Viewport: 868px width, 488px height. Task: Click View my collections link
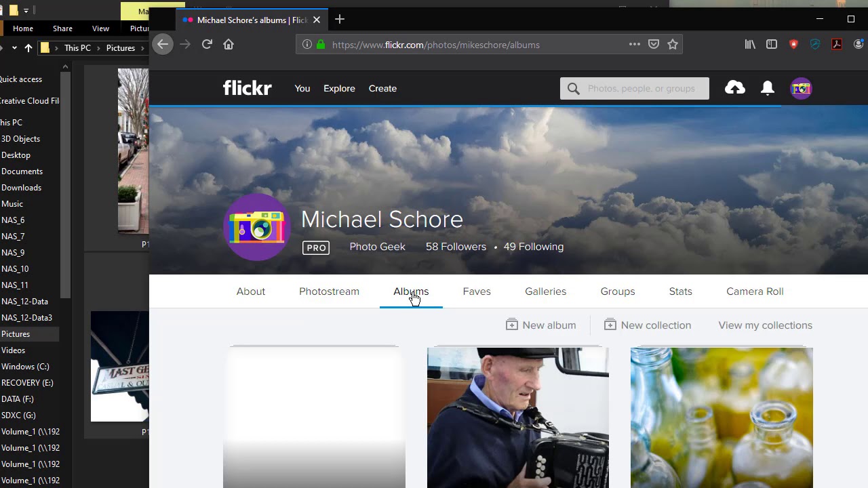pos(765,325)
